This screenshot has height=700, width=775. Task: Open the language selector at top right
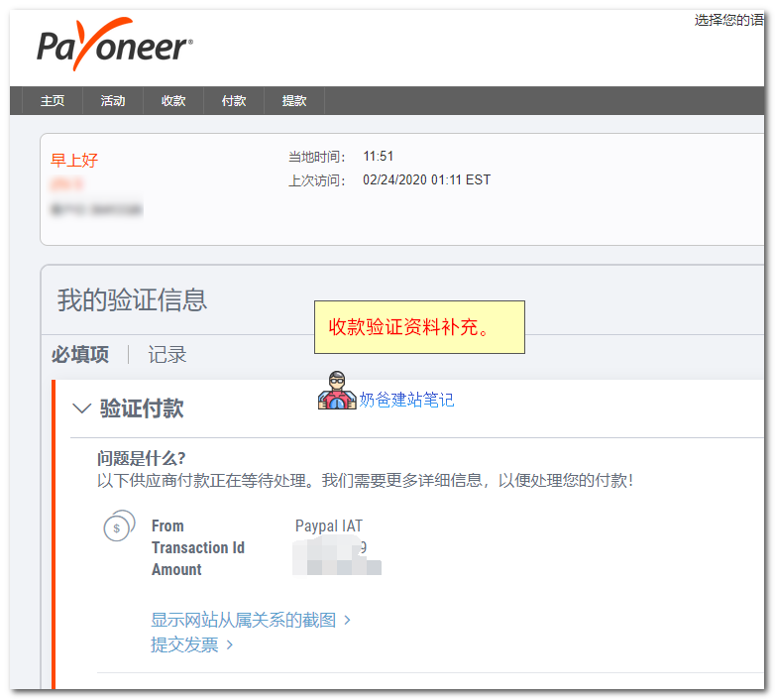click(728, 20)
